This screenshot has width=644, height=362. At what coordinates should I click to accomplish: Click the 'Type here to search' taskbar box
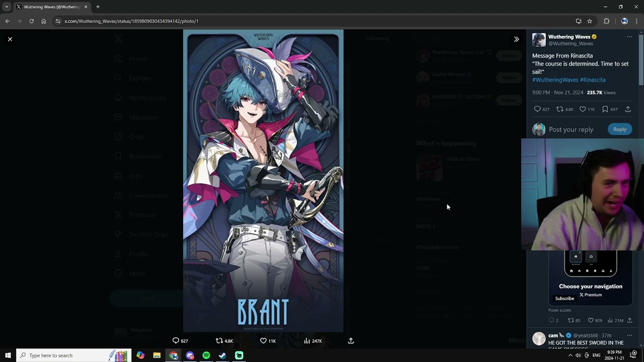pyautogui.click(x=73, y=355)
